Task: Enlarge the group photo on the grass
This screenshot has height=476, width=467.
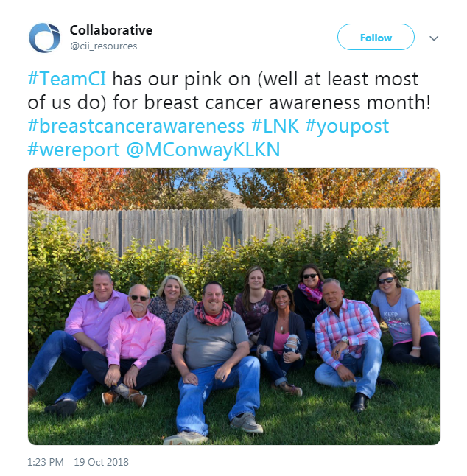Action: click(x=234, y=307)
